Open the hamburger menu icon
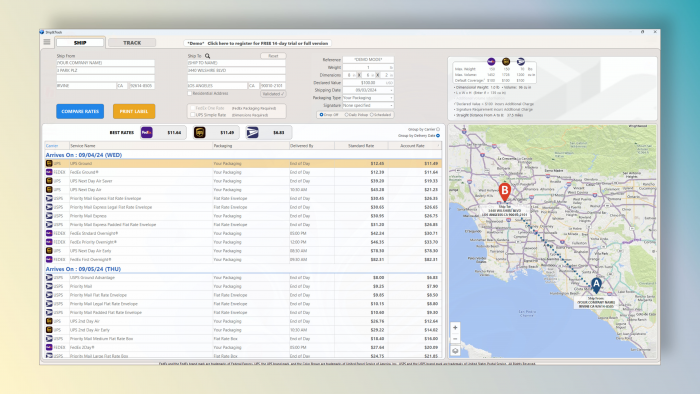The width and height of the screenshot is (700, 394). (47, 42)
